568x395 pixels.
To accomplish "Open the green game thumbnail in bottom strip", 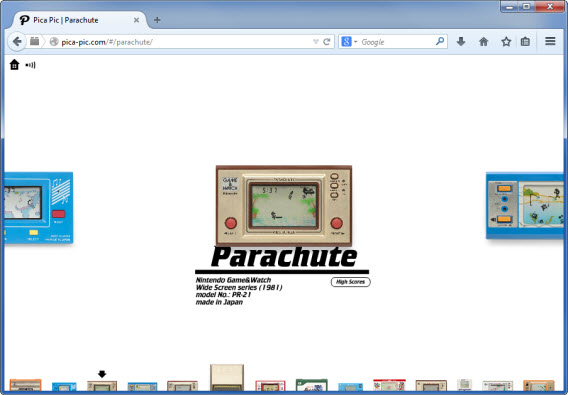I will (x=312, y=385).
